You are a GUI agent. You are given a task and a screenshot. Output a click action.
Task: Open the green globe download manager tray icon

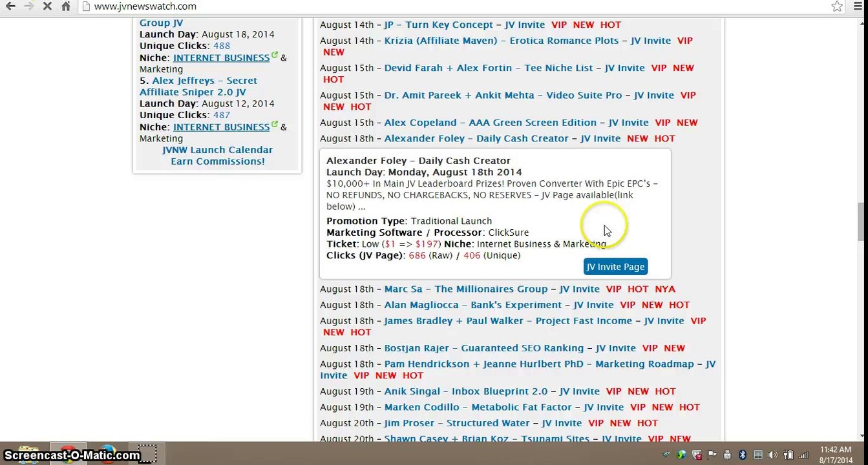tap(681, 455)
